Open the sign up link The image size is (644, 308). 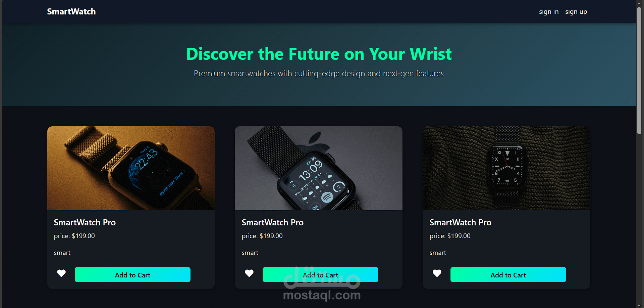576,12
